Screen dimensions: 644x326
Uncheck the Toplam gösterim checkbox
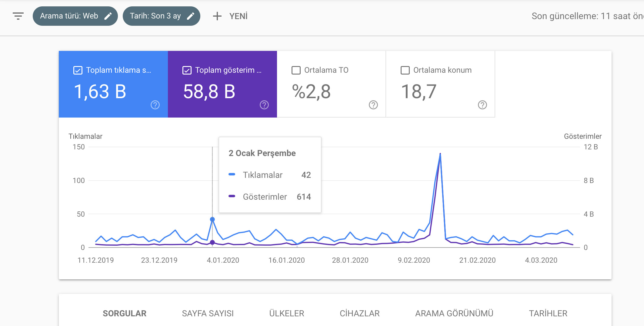[187, 70]
